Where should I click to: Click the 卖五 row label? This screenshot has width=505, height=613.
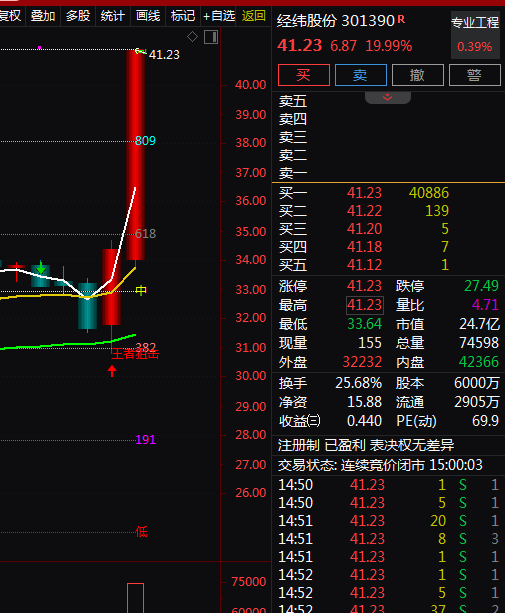click(293, 101)
